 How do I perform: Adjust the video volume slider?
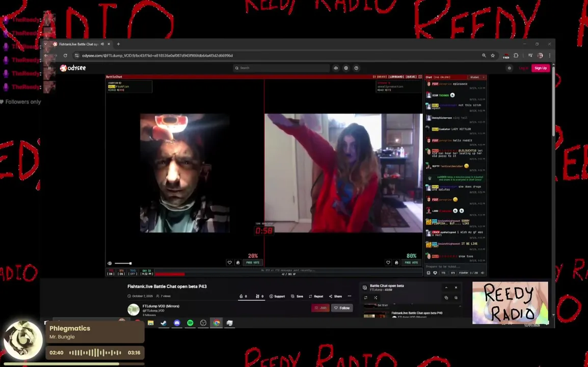(123, 264)
